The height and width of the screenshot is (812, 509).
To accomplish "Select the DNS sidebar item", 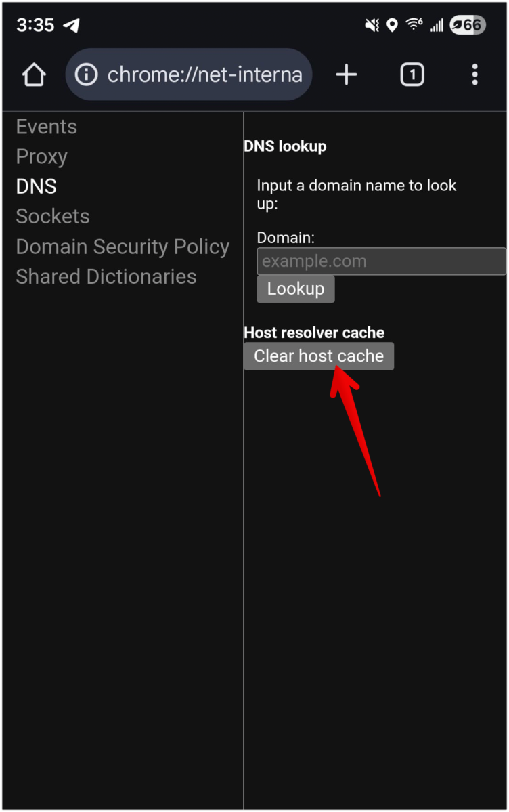I will 37,186.
